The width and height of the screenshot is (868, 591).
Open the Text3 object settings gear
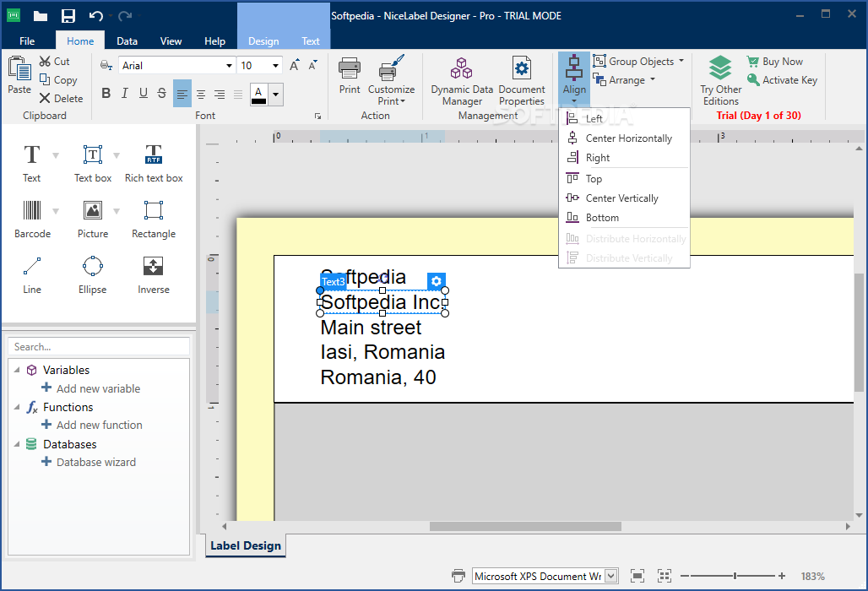point(437,281)
